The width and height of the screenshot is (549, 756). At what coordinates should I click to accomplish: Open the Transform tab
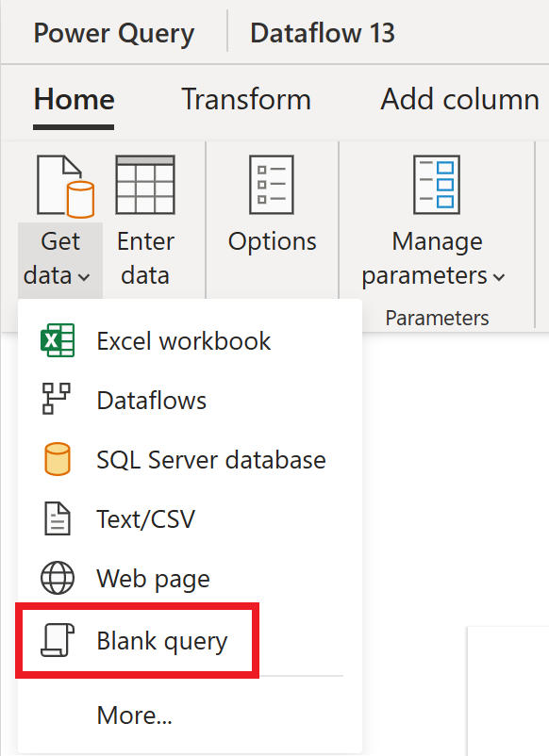(246, 100)
